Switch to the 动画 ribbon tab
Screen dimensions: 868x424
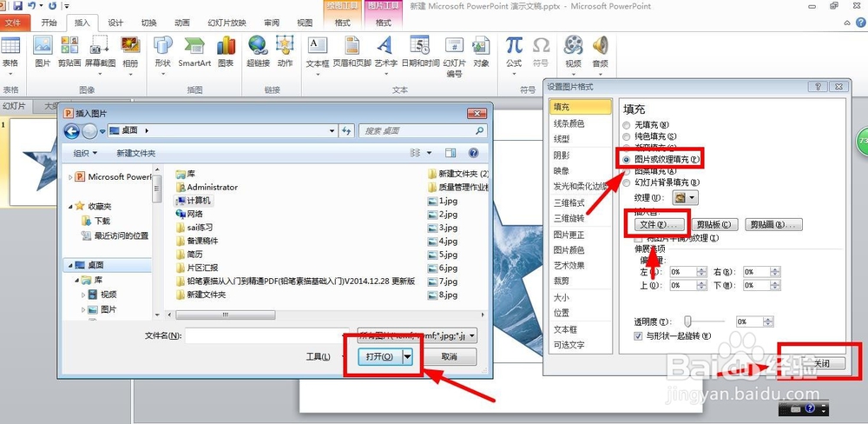(182, 23)
